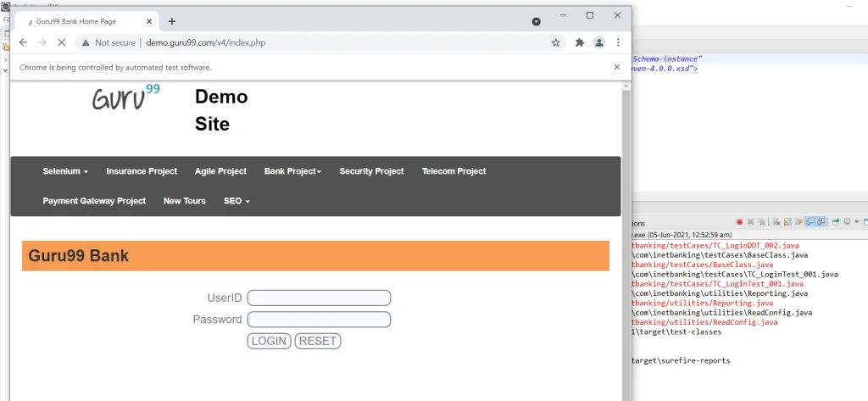This screenshot has height=401, width=868.
Task: Click the Guru99 logo
Action: coord(125,97)
